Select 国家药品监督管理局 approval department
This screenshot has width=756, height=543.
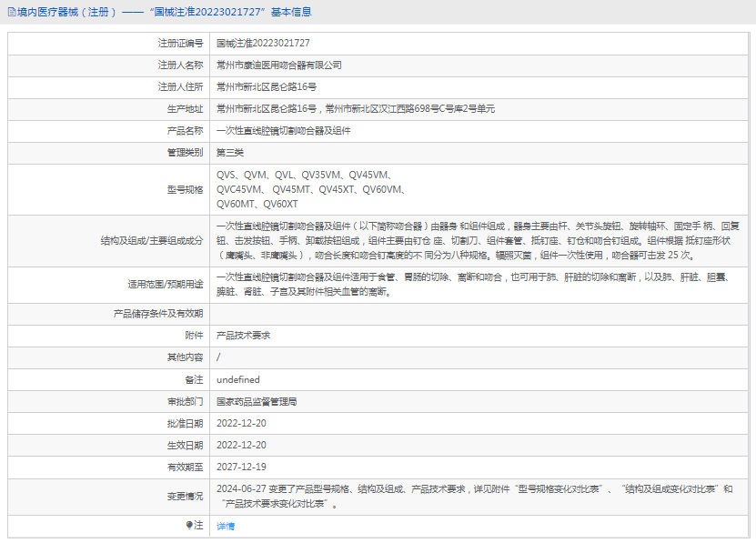[257, 402]
